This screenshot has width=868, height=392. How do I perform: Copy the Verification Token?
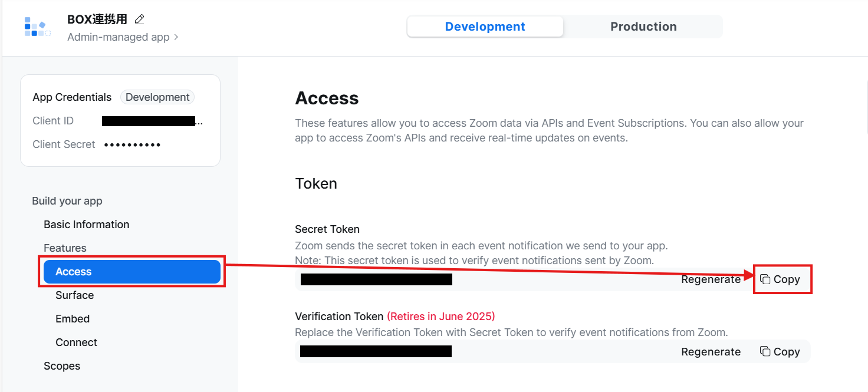tap(780, 351)
